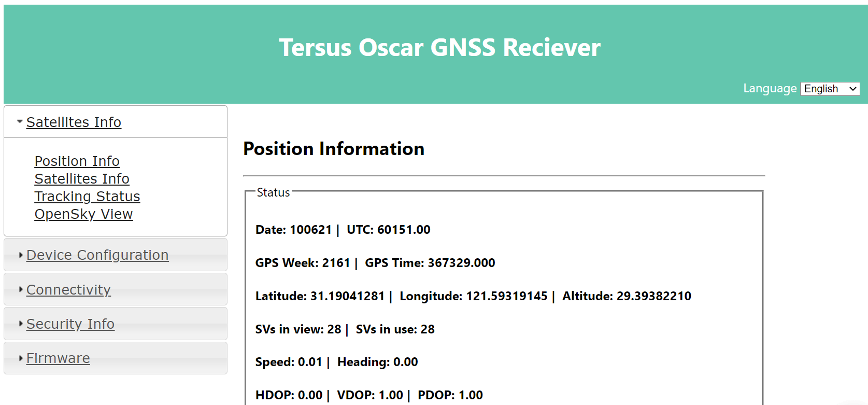The width and height of the screenshot is (868, 405).
Task: Open the Position Info link
Action: (x=77, y=161)
